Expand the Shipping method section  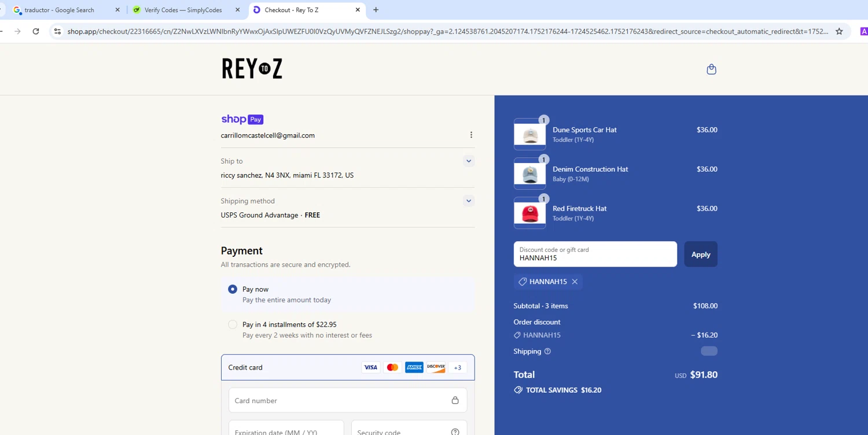469,201
